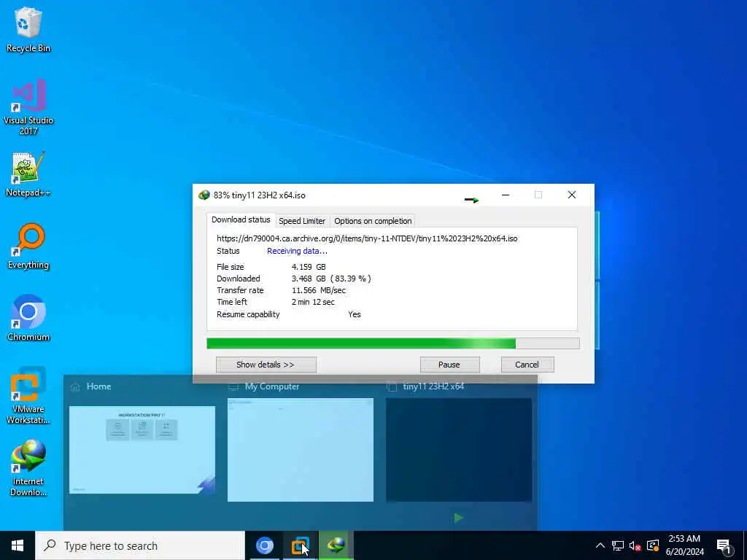Show hidden system tray icons

(600, 545)
